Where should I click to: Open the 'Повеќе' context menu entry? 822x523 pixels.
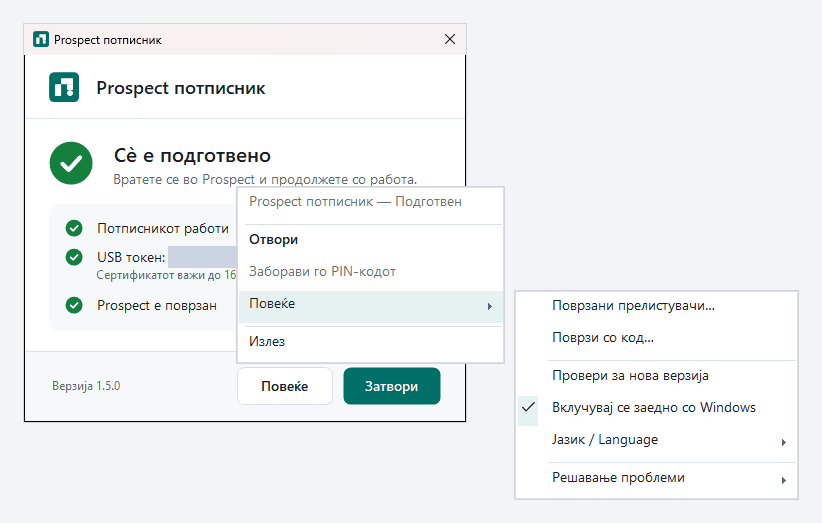371,307
